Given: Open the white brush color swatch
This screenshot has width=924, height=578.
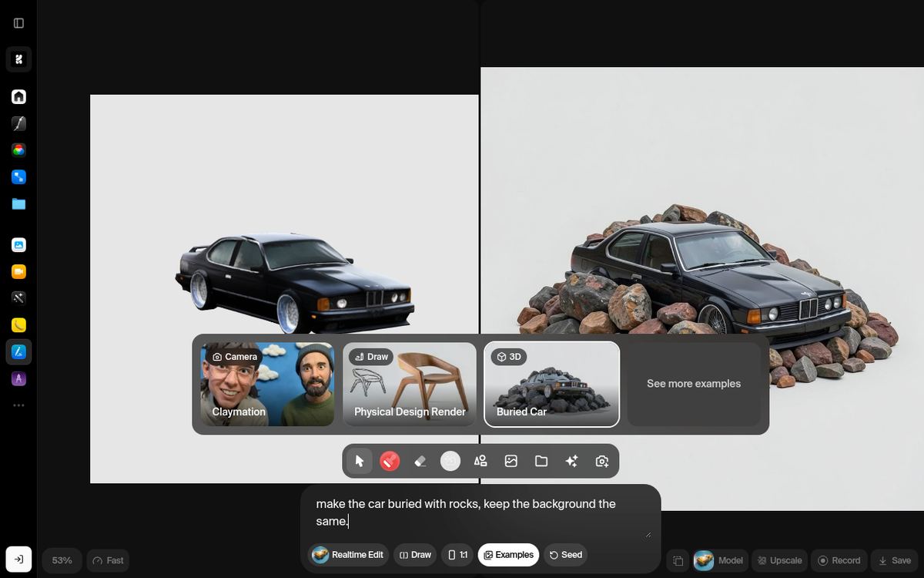Looking at the screenshot, I should click(450, 461).
